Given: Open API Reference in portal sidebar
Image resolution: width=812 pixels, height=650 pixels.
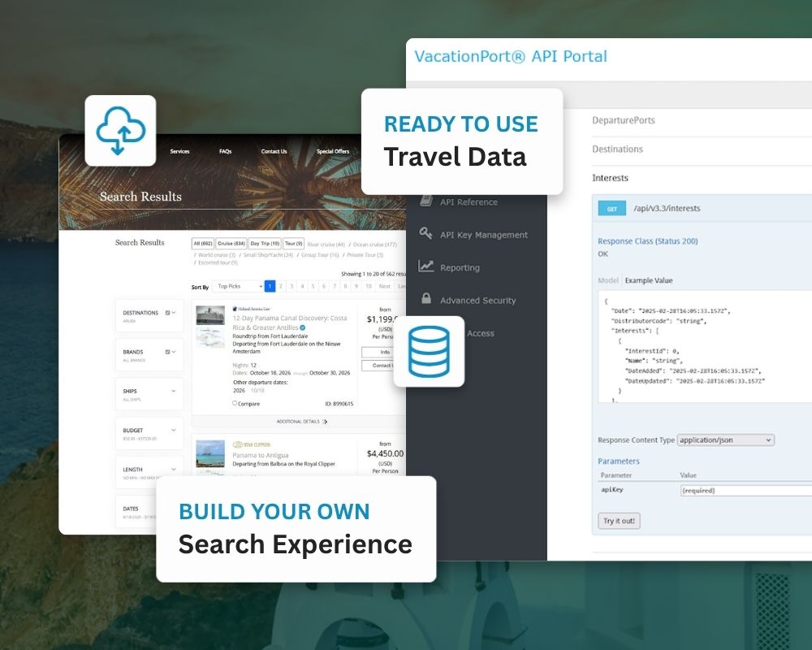Looking at the screenshot, I should [x=469, y=202].
